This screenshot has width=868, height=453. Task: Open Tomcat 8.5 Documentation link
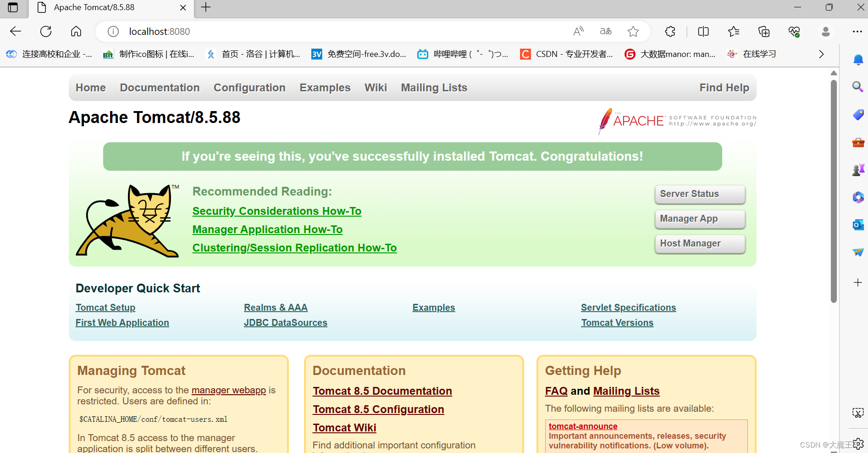tap(382, 391)
